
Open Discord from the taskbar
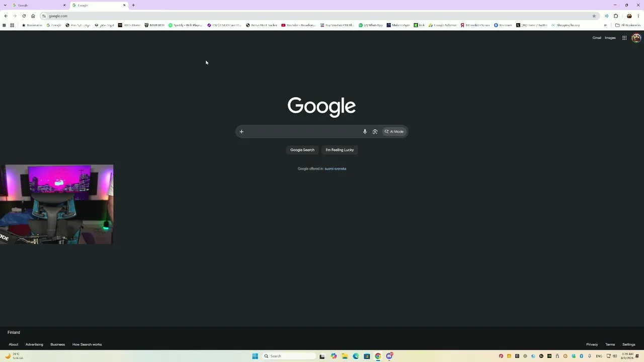[x=389, y=356]
